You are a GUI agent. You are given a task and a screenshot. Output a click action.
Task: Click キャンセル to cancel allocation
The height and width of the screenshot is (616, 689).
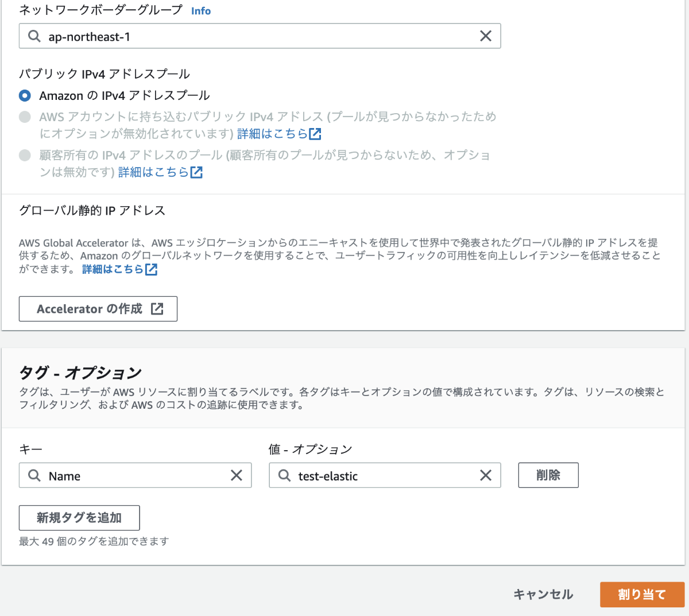click(x=543, y=595)
